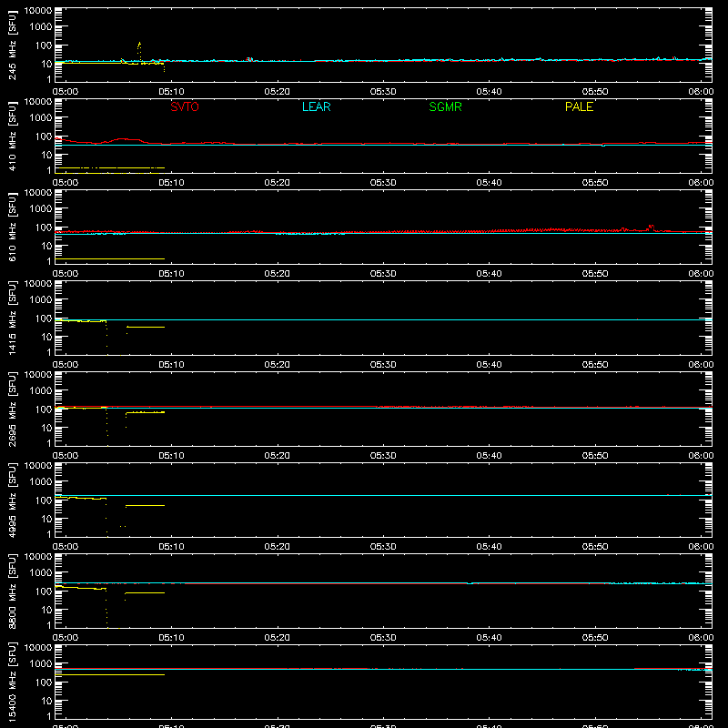Image resolution: width=728 pixels, height=728 pixels.
Task: Click the 05:10 time tick of 245 MHz panel
Action: point(171,92)
